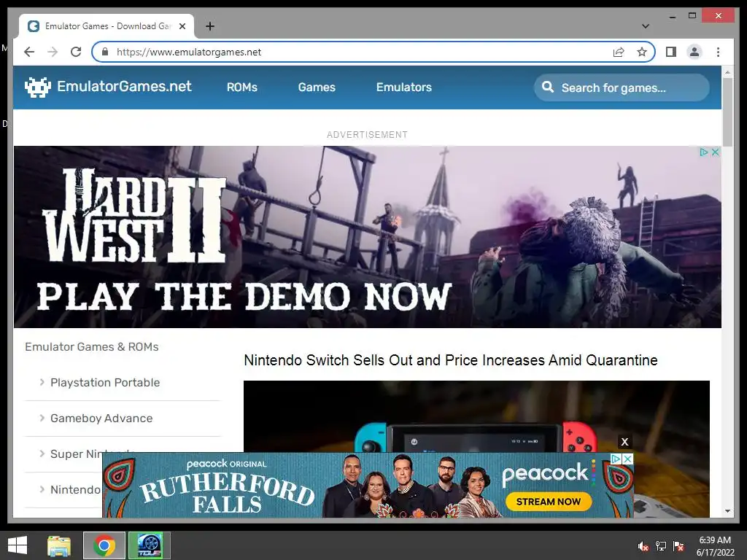Close the Hard West II advertisement

[x=715, y=152]
